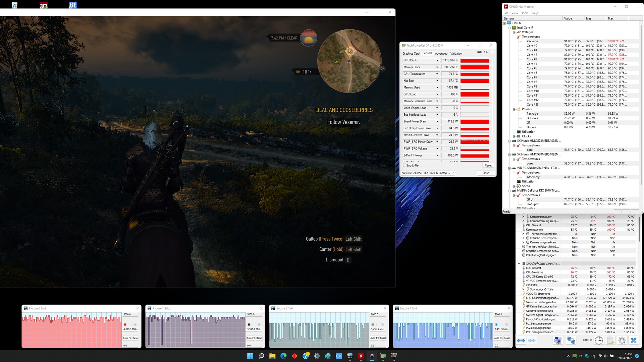Enable GPU-Z Log to file checkbox

[x=405, y=166]
